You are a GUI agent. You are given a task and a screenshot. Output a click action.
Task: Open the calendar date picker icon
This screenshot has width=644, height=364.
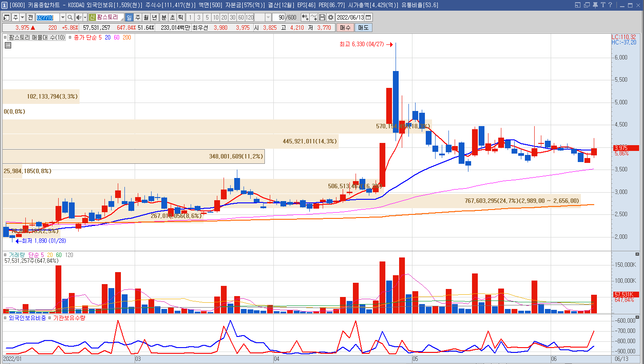368,17
